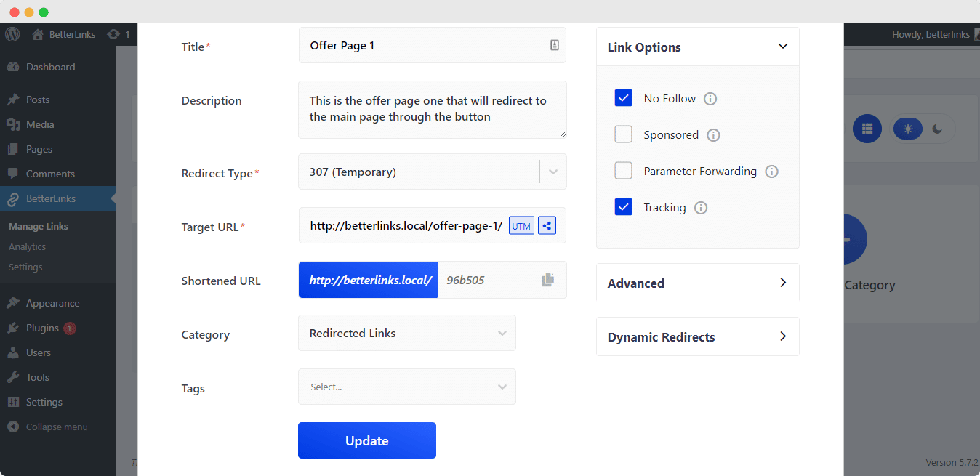
Task: Click the social share icon beside UTM
Action: [x=547, y=225]
